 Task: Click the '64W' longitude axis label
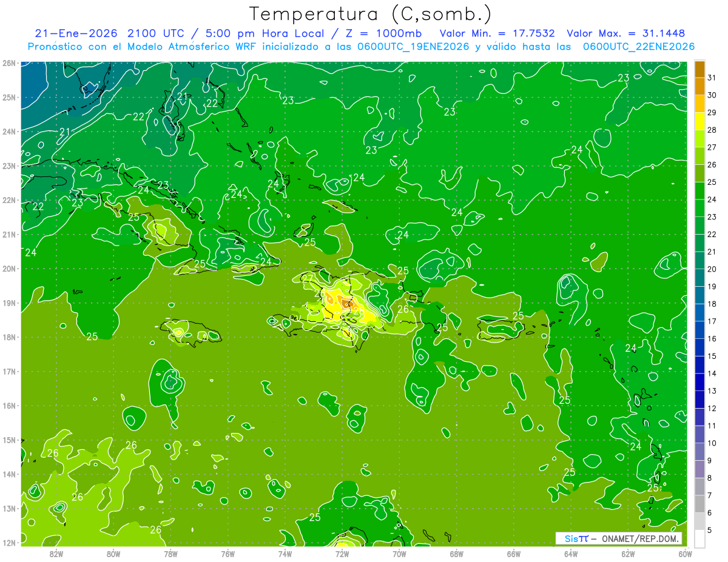(x=571, y=553)
